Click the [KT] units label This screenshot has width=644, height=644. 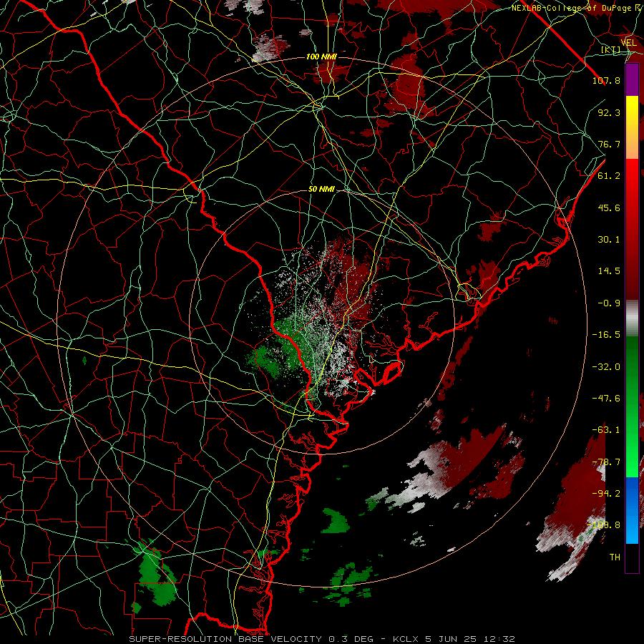[610, 50]
